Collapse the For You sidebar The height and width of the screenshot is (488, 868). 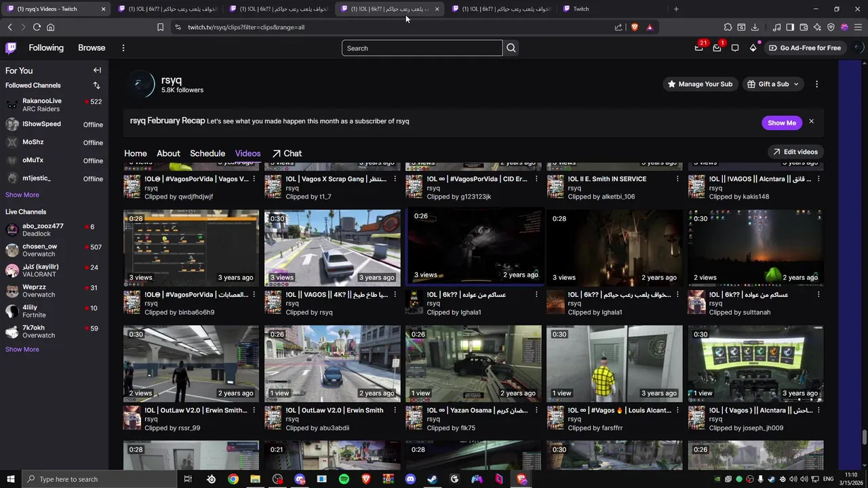[x=97, y=70]
